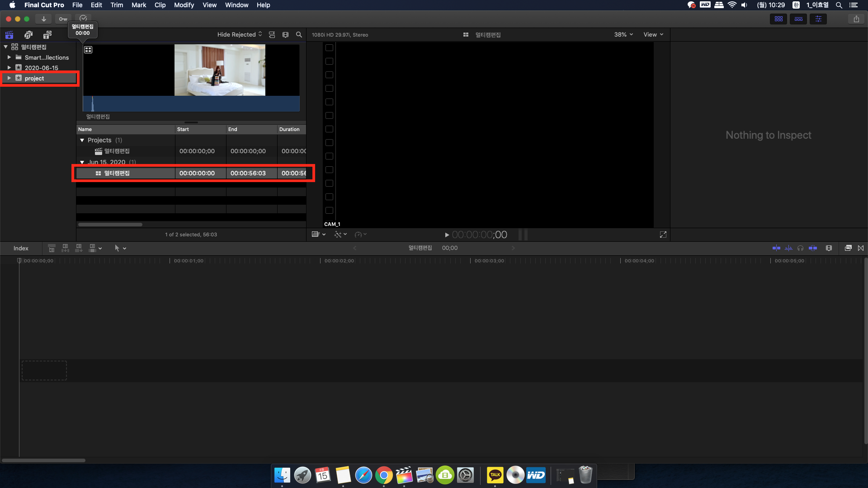Open the Clip menu
Viewport: 868px width, 488px height.
coord(160,5)
